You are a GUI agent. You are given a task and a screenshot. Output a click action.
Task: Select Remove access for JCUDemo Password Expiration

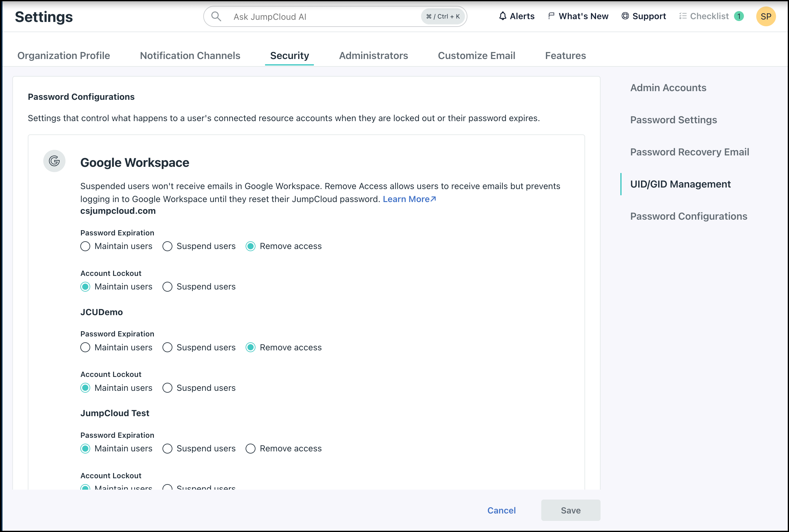click(x=250, y=348)
